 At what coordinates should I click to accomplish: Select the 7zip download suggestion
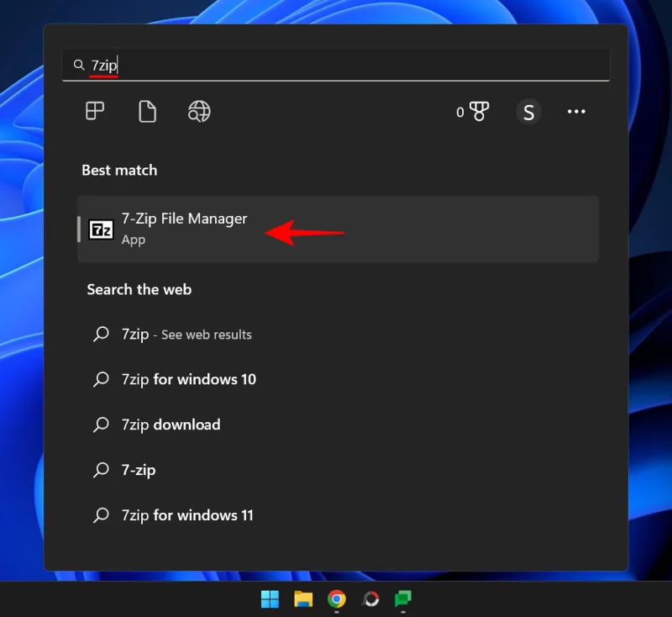[x=170, y=425]
